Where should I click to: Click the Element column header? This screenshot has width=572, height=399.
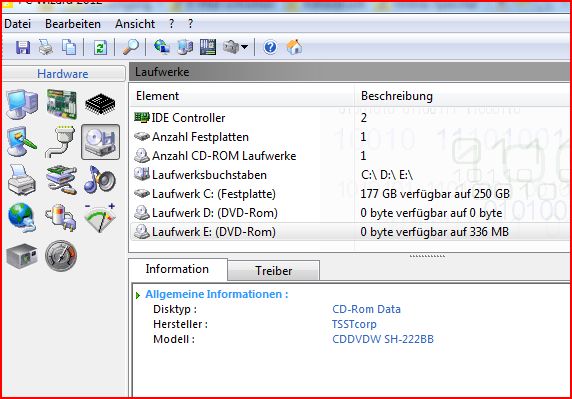click(x=241, y=96)
